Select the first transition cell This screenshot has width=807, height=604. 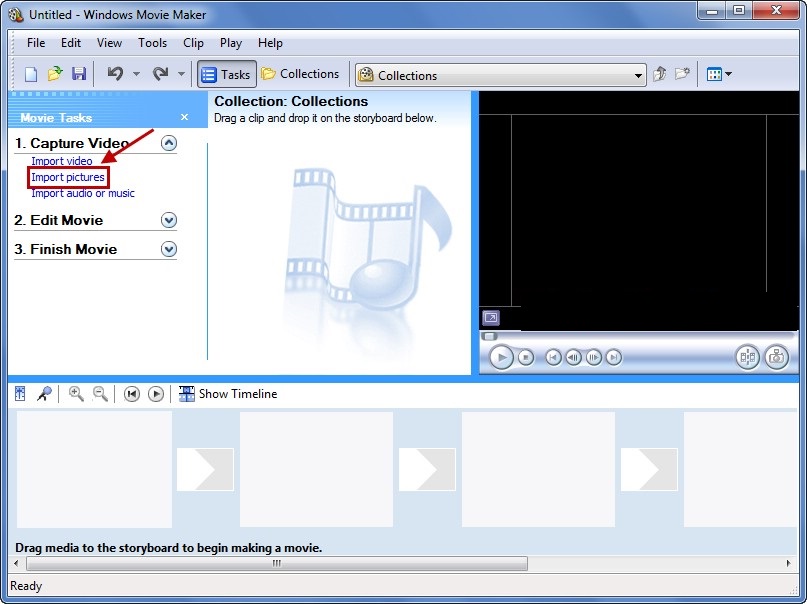click(x=205, y=469)
